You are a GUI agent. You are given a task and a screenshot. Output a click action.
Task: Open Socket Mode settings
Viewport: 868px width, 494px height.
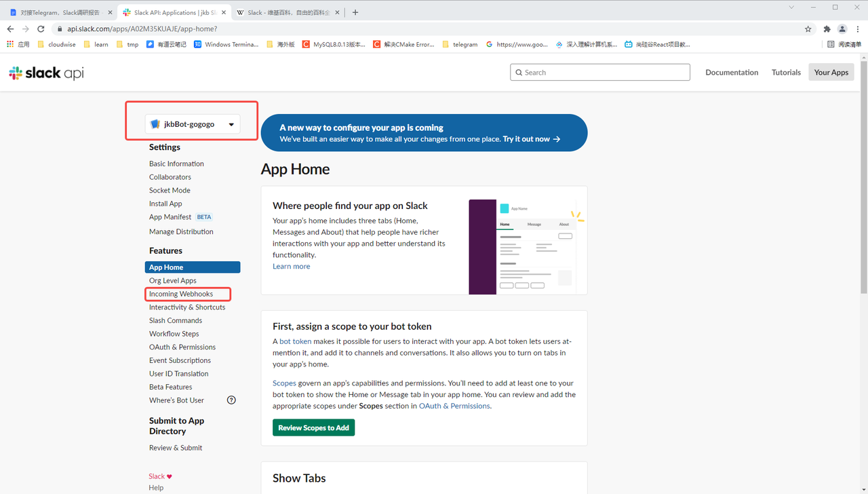click(x=170, y=190)
